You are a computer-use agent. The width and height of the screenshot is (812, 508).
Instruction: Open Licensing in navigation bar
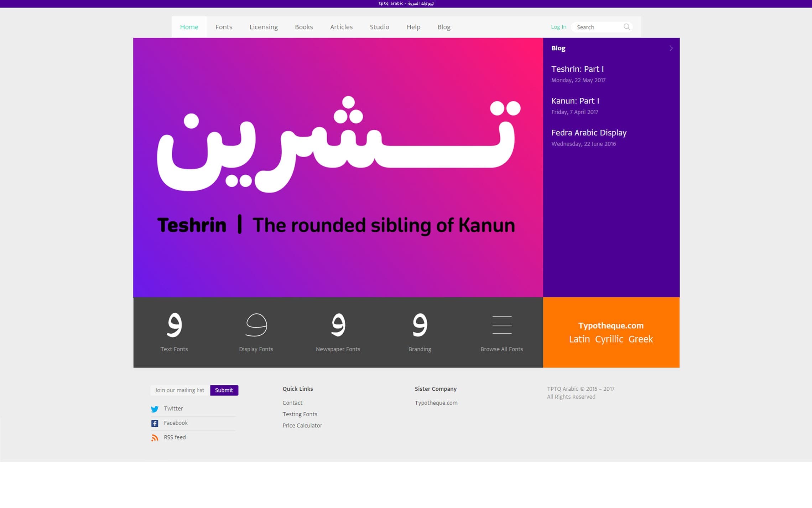click(x=264, y=27)
